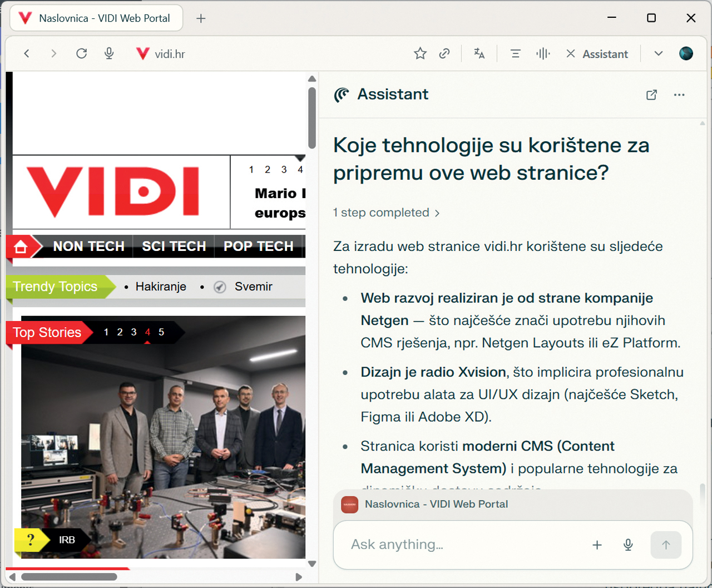This screenshot has width=712, height=588.
Task: Translate the page using the translate icon
Action: click(479, 53)
